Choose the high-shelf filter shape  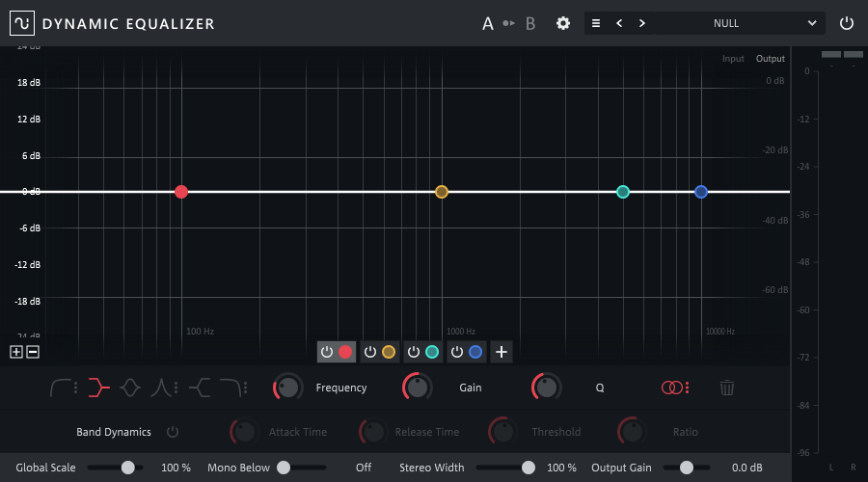click(200, 388)
